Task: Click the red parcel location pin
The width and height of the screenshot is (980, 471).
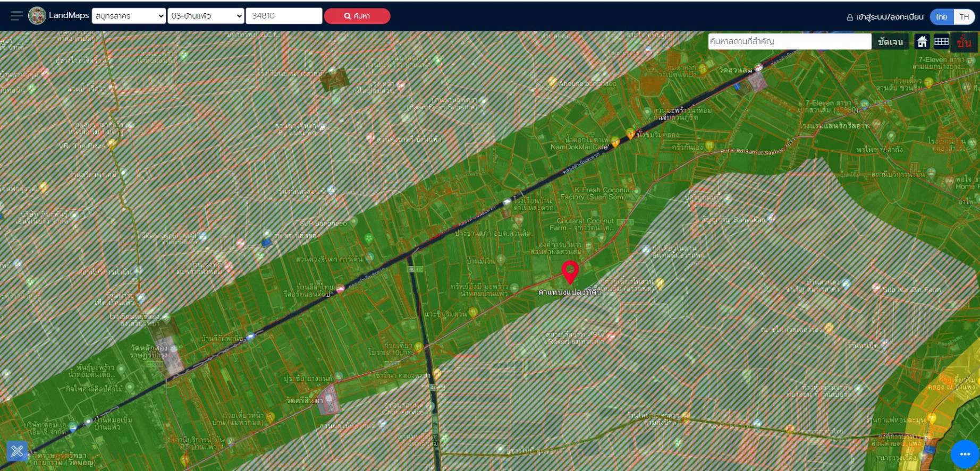Action: point(570,271)
